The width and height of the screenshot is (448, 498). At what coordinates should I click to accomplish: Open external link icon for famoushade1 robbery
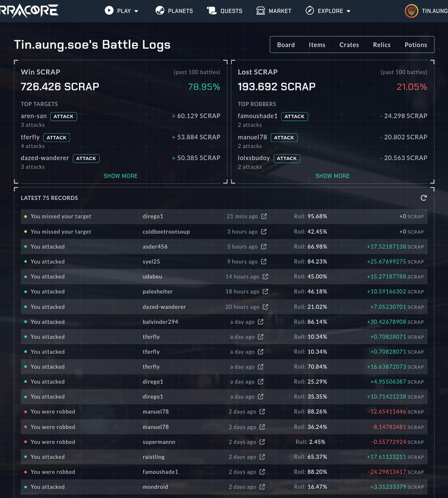pyautogui.click(x=262, y=472)
